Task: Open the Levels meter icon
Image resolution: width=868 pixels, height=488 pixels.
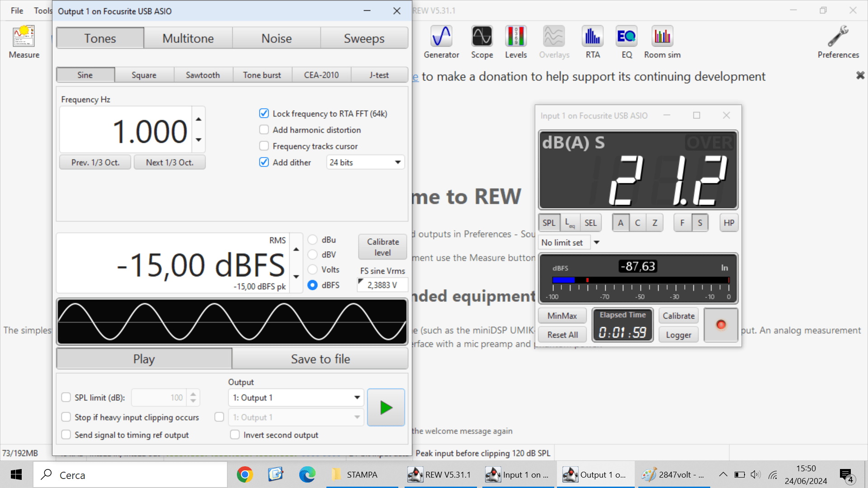Action: pos(516,42)
